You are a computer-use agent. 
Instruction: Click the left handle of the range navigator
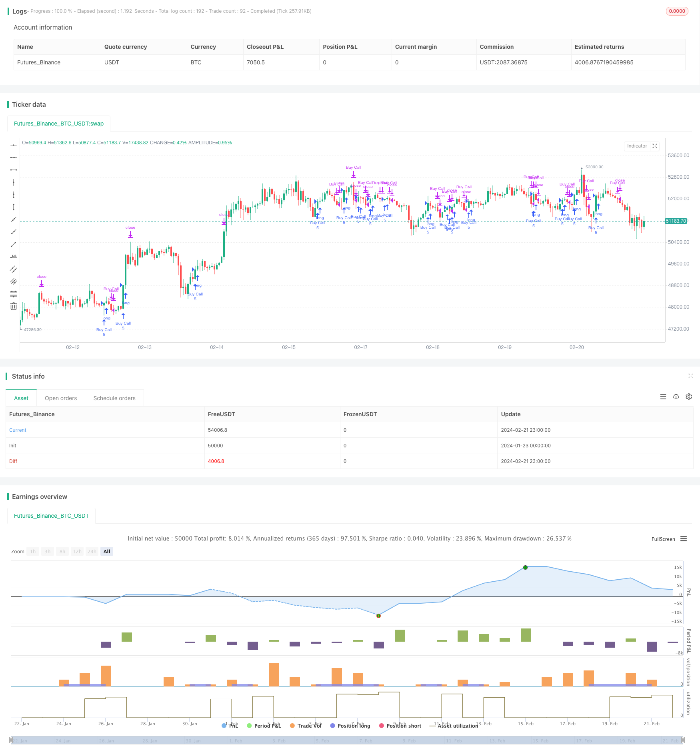(x=11, y=740)
